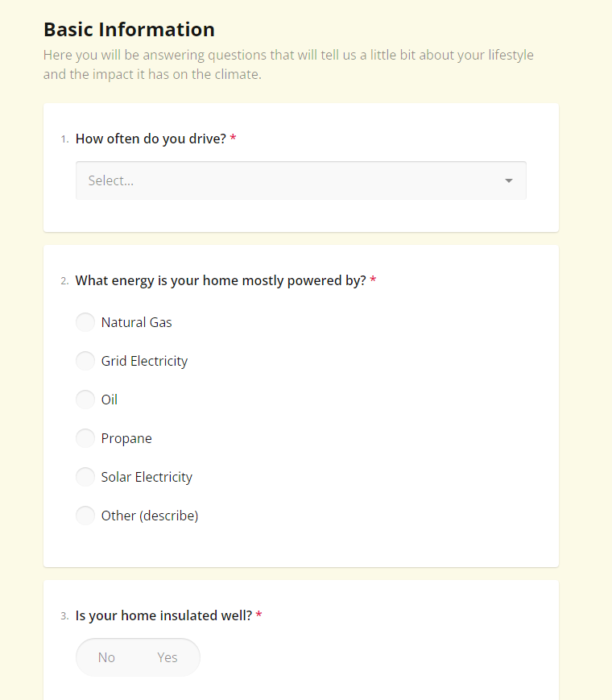Pick the Oil radio button
612x700 pixels.
[x=85, y=400]
